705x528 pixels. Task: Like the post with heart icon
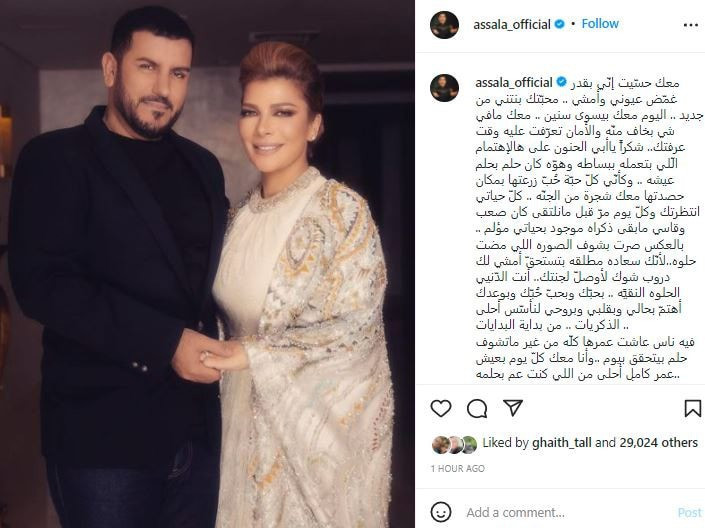441,408
